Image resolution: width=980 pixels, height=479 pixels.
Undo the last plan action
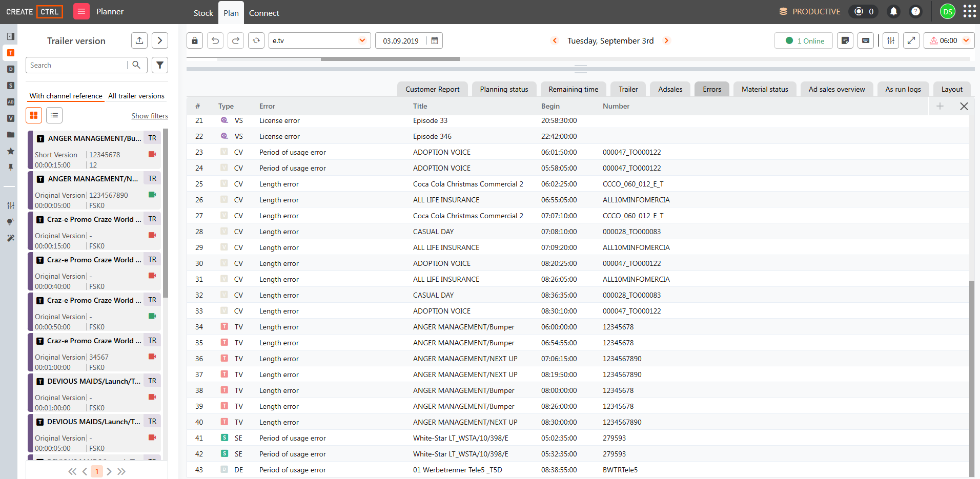click(215, 40)
